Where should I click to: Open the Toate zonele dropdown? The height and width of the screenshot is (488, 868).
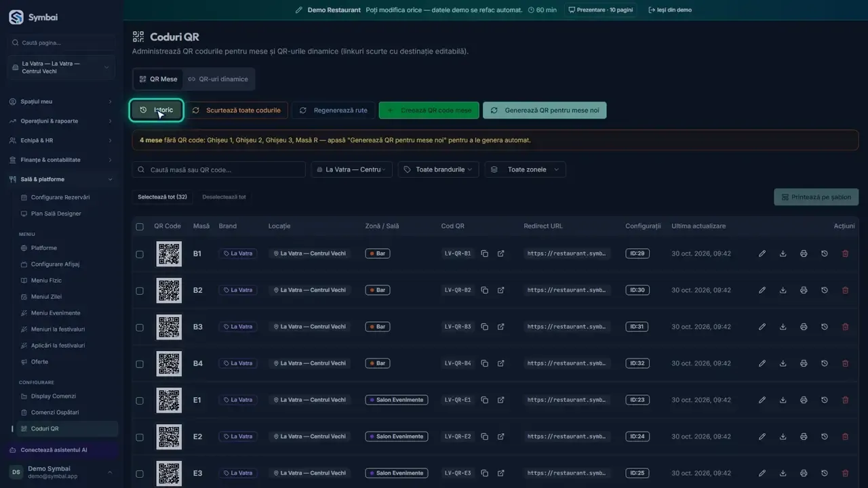[x=526, y=169]
